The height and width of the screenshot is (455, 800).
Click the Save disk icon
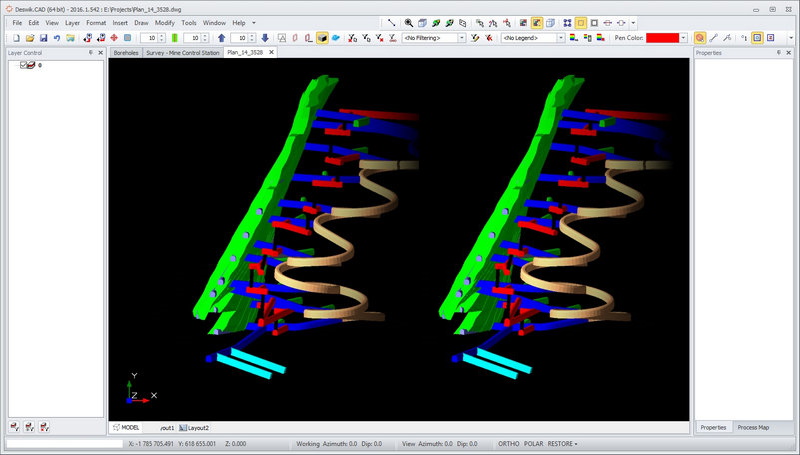(x=43, y=38)
